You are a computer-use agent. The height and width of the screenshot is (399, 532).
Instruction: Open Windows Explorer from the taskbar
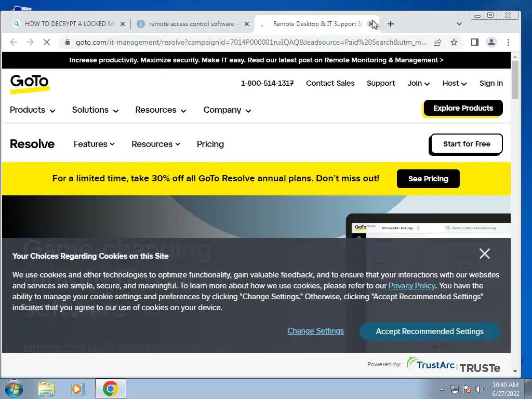pos(46,389)
